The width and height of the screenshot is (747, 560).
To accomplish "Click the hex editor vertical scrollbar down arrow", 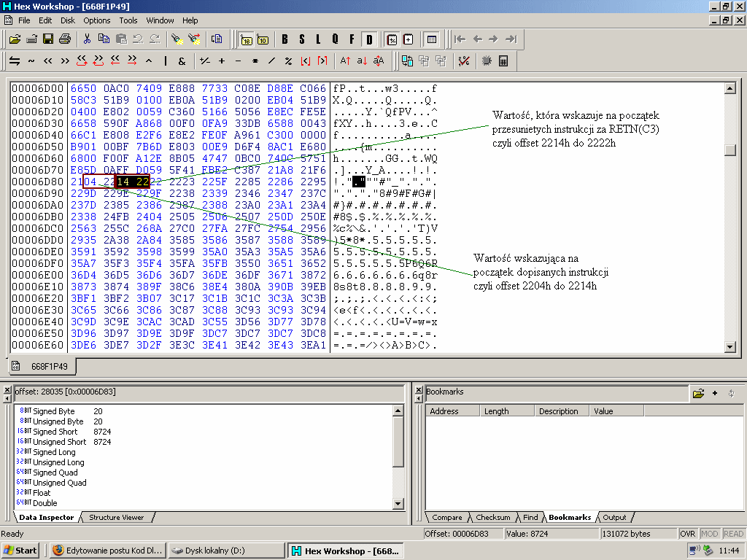I will pos(729,346).
